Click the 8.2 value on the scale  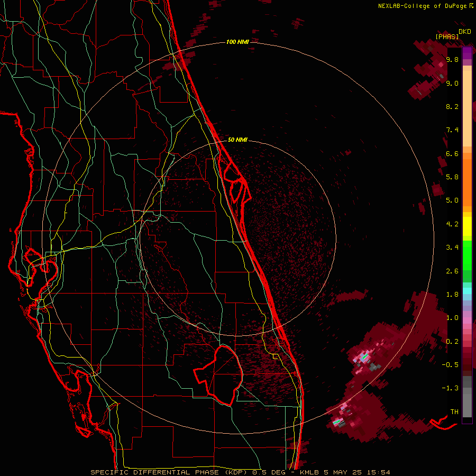tap(452, 106)
